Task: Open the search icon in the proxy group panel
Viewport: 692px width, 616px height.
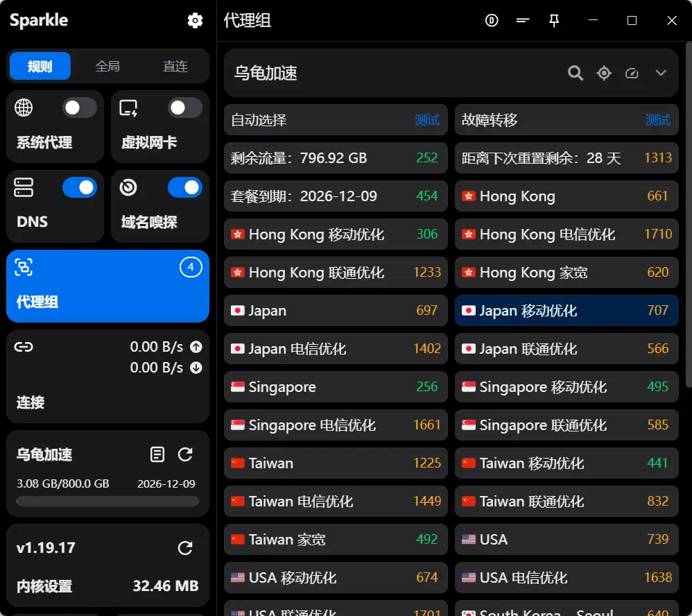Action: [x=576, y=73]
